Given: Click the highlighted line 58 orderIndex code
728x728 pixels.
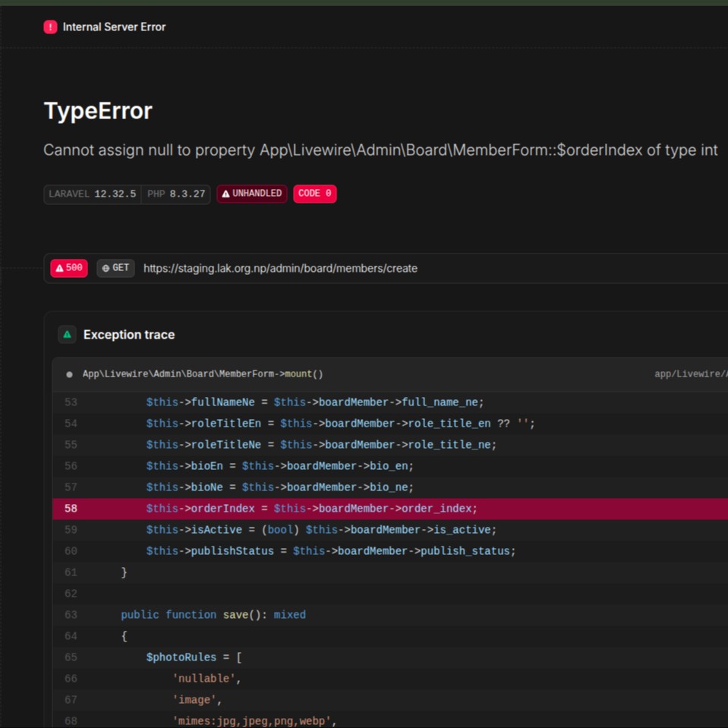Looking at the screenshot, I should coord(311,509).
